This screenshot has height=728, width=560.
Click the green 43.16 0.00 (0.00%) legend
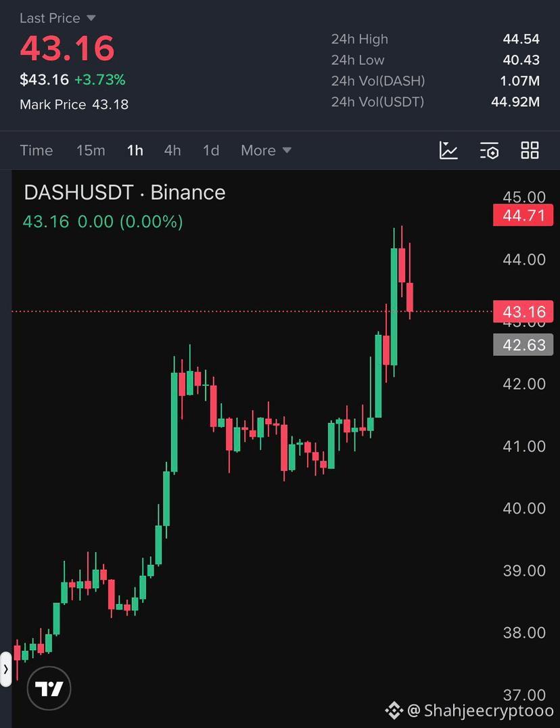103,221
